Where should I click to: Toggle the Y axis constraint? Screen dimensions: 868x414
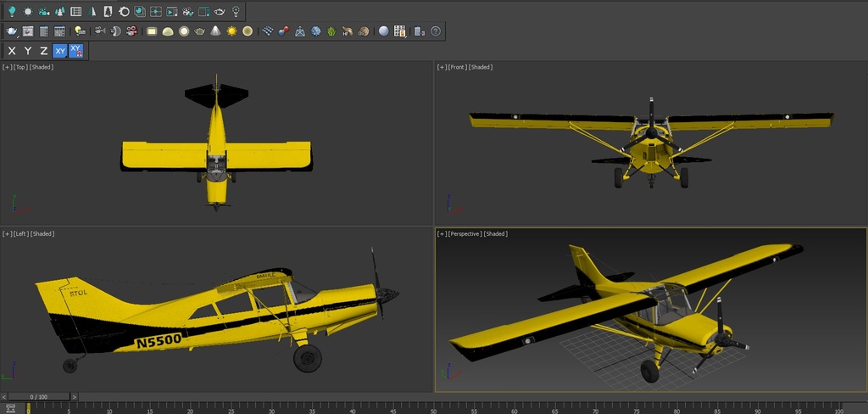[x=28, y=51]
